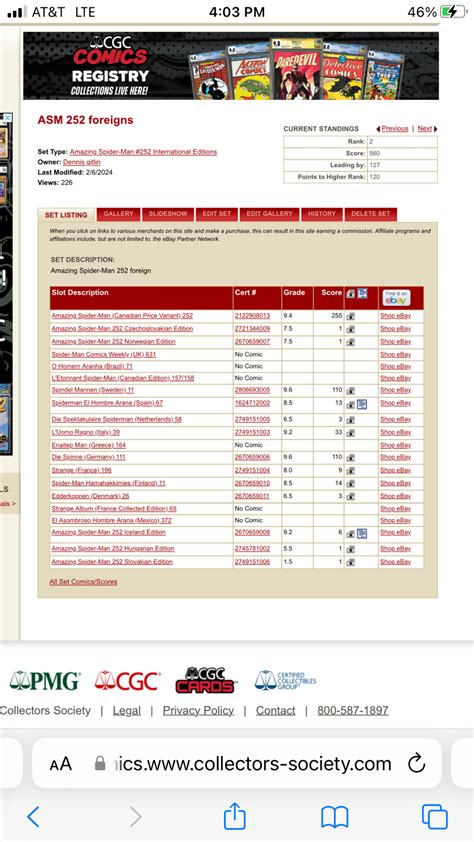This screenshot has height=842, width=474.
Task: Open image icon for Strange France 196 row
Action: (350, 471)
